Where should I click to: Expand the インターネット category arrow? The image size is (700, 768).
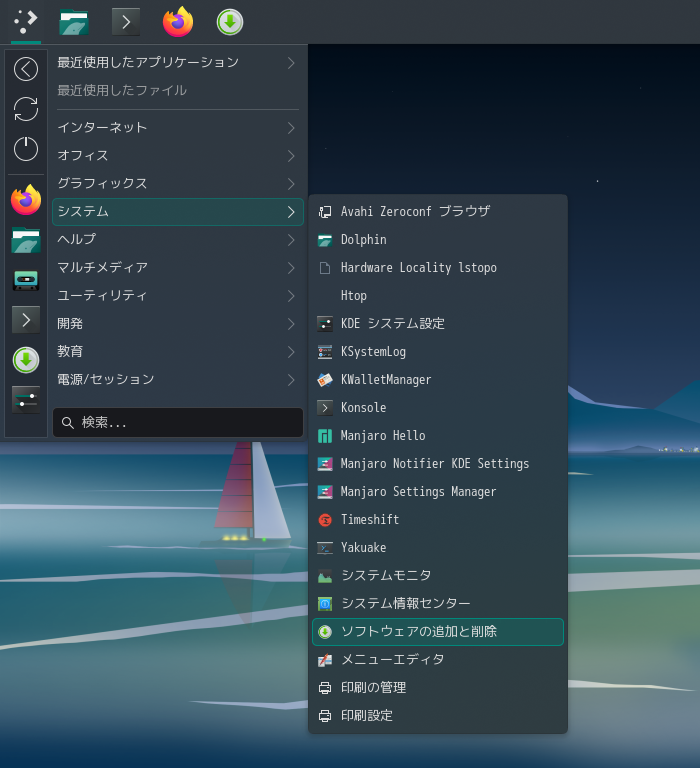pyautogui.click(x=291, y=128)
